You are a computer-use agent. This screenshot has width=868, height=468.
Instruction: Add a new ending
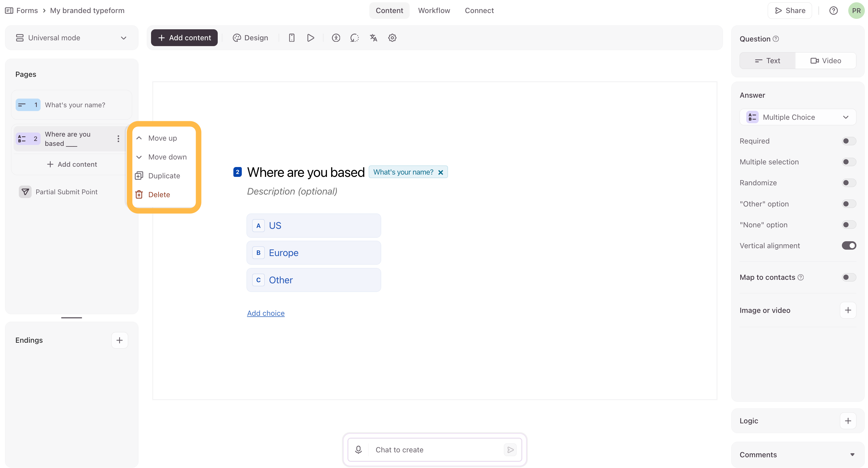click(x=120, y=340)
